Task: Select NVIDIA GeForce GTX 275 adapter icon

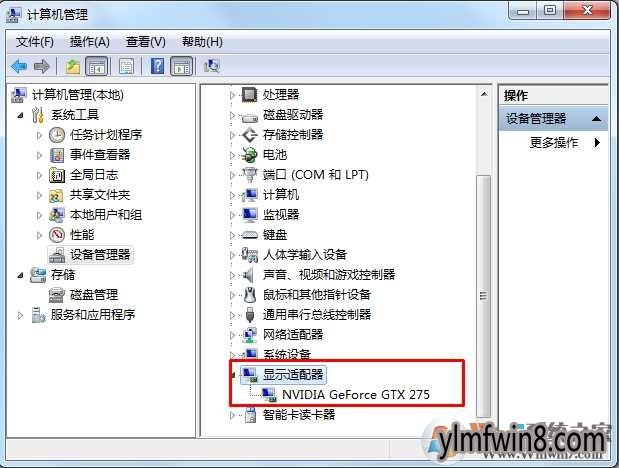Action: tap(270, 395)
